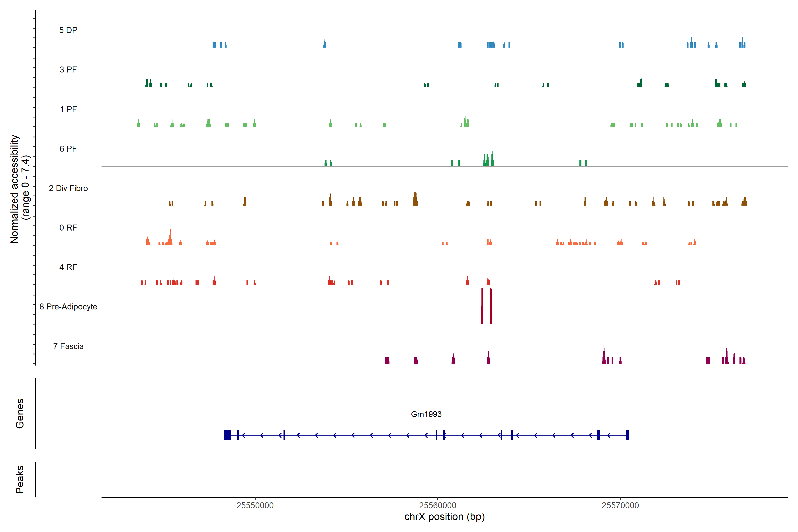Viewport: 798px width, 532px height.
Task: Click the Gm1993 gene name label
Action: point(426,414)
